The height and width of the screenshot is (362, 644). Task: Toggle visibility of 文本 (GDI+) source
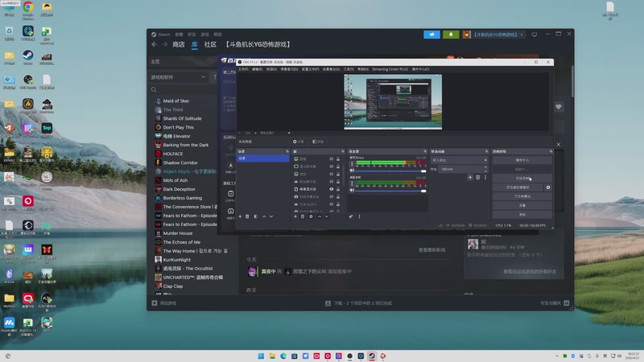(x=332, y=204)
